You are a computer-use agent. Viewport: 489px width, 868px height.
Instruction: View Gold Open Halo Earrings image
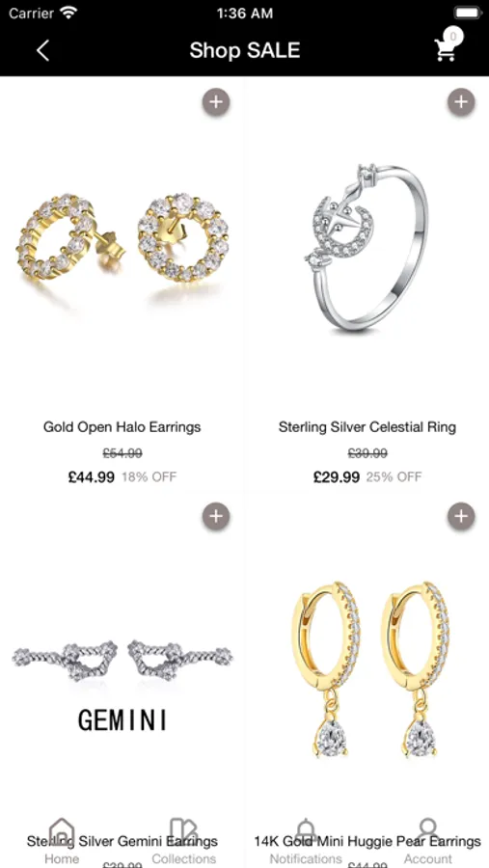click(122, 238)
